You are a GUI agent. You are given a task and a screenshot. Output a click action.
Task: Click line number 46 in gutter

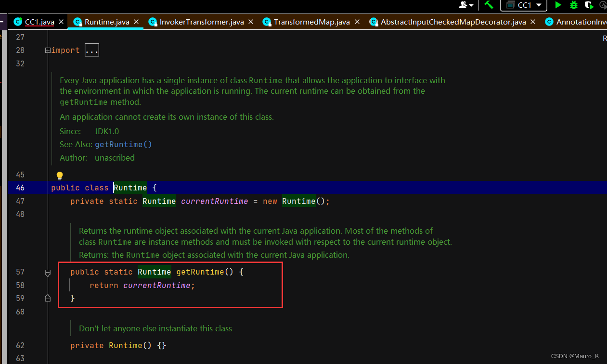coord(20,188)
